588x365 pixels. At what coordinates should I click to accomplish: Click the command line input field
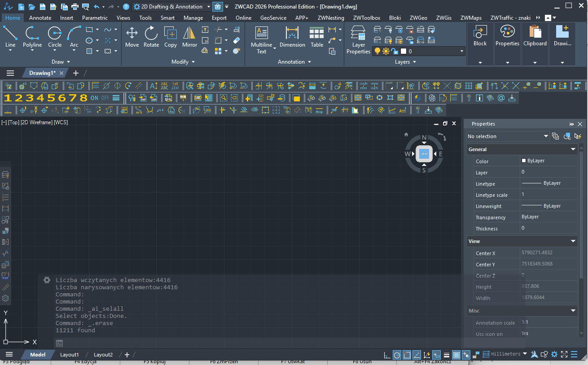point(260,343)
